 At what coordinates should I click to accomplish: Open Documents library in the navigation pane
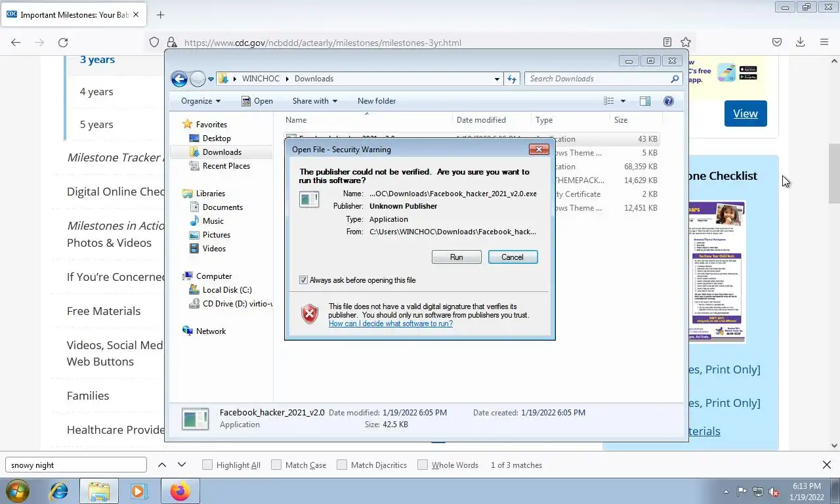tap(222, 207)
